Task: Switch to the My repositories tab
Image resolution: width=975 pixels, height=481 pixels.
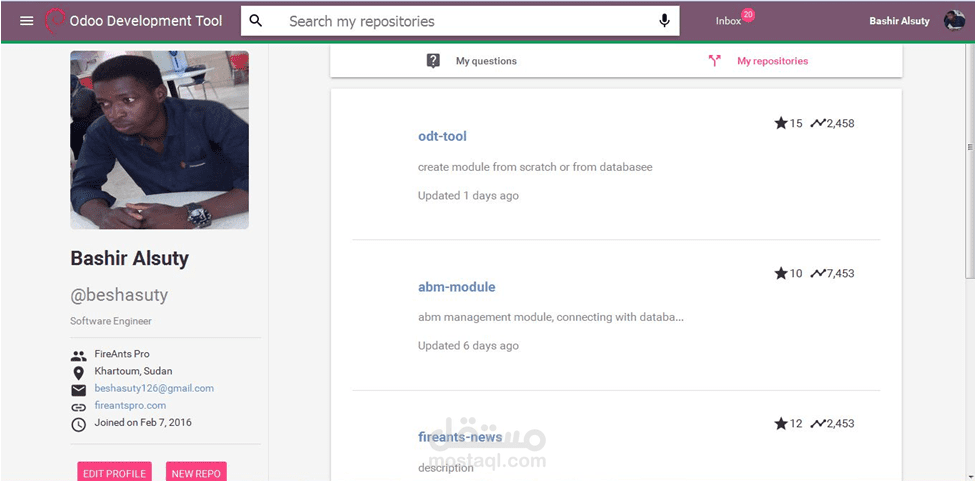Action: 772,61
